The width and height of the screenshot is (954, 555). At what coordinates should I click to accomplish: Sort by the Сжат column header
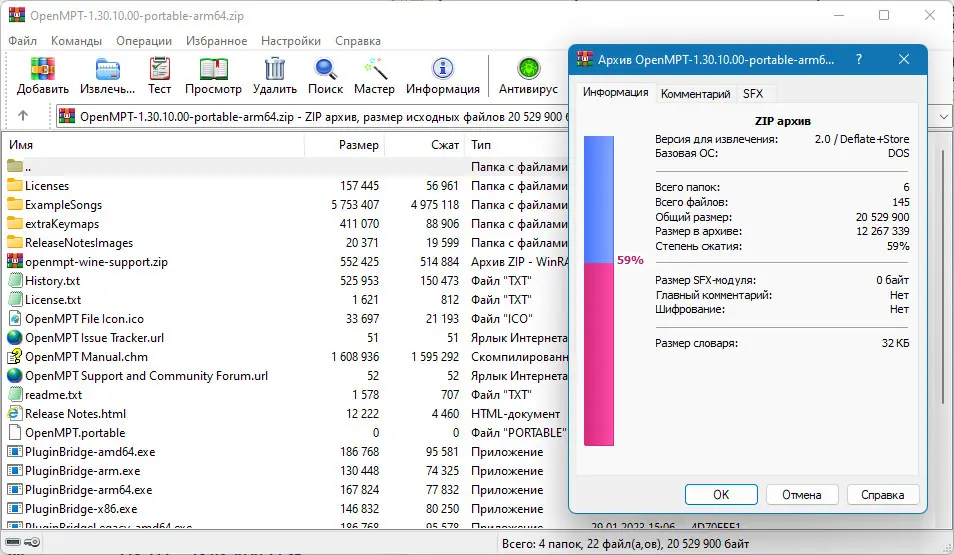tap(425, 145)
